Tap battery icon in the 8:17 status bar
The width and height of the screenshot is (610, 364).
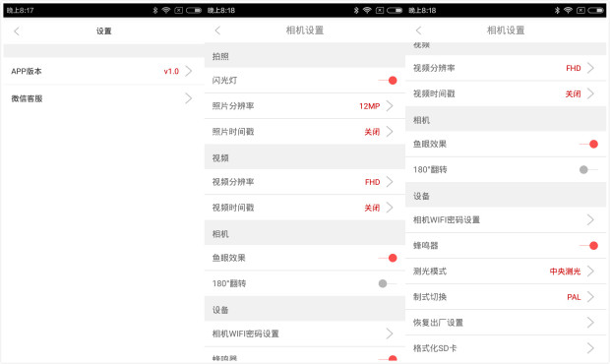coord(194,10)
